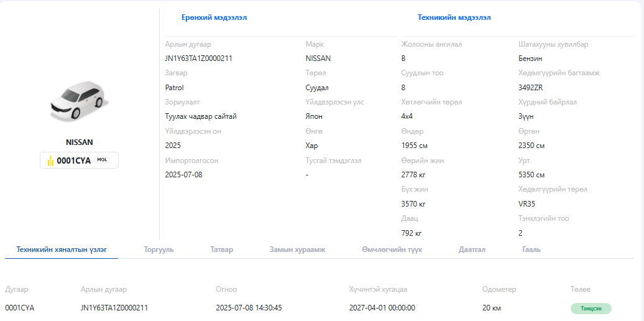Click the Огноо column header
This screenshot has height=321, width=644.
[x=226, y=289]
